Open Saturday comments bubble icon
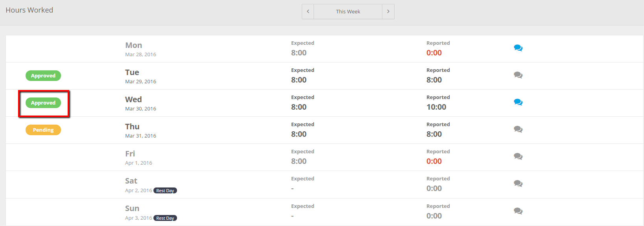The height and width of the screenshot is (226, 644). click(518, 184)
